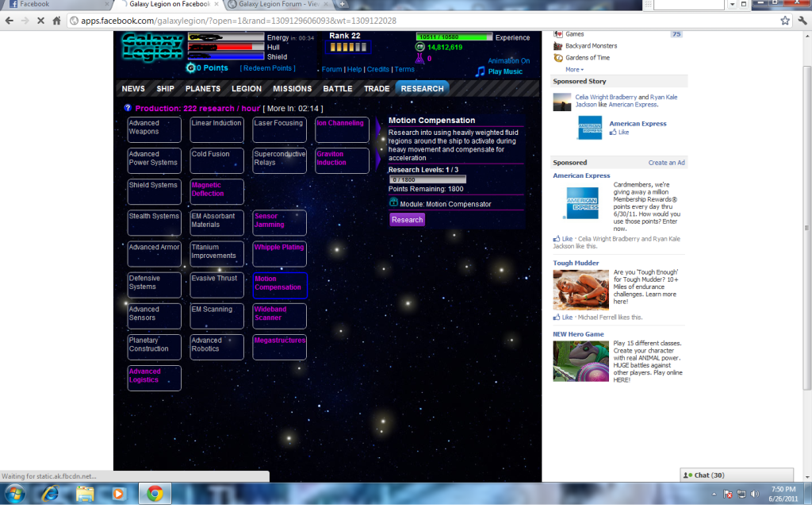Open the LEGION tab

pos(247,89)
